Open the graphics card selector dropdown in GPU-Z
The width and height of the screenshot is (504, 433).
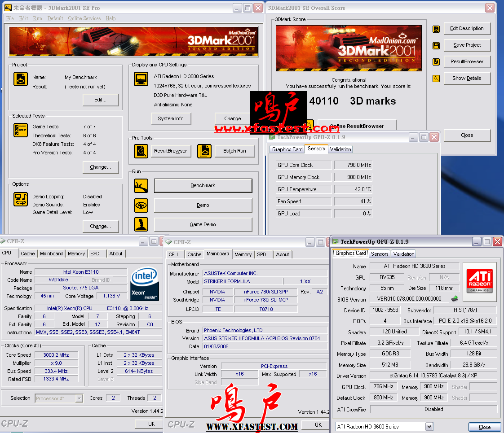click(x=429, y=427)
